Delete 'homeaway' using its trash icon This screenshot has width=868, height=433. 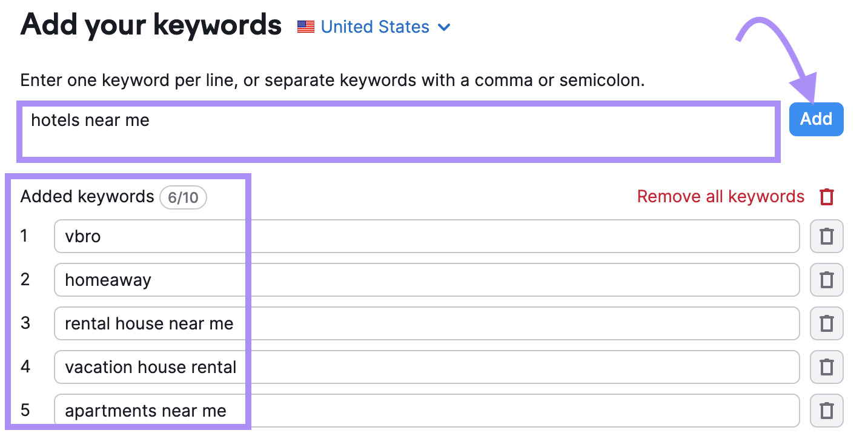point(826,280)
